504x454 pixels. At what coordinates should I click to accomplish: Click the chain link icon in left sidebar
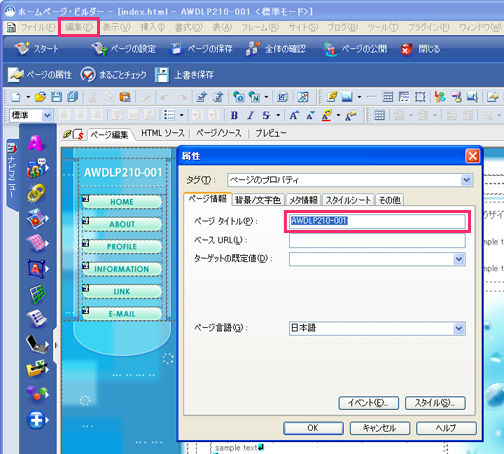point(36,193)
